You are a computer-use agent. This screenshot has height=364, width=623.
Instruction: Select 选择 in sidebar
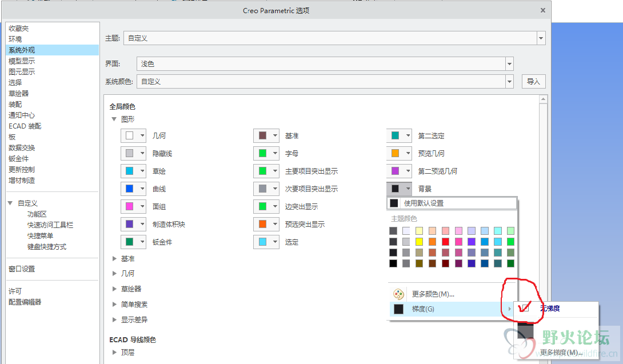pos(15,83)
